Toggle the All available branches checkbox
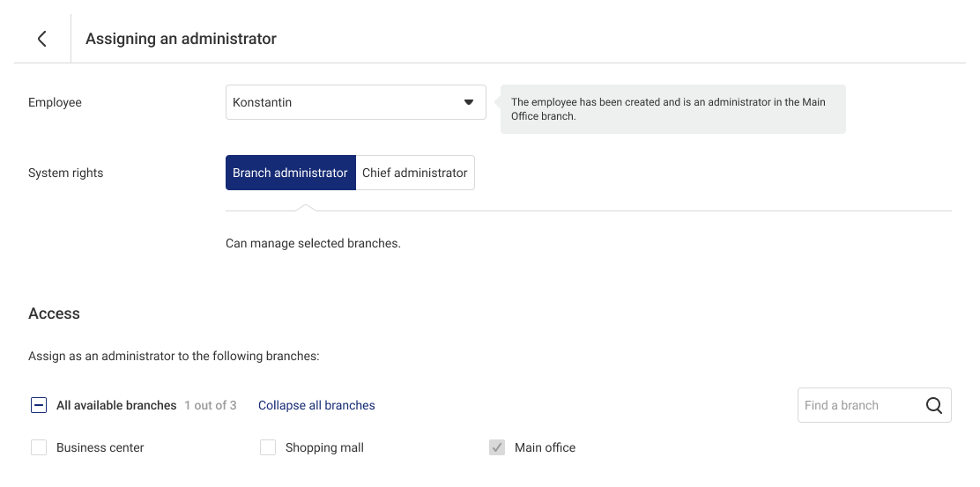Image resolution: width=980 pixels, height=487 pixels. [x=39, y=405]
